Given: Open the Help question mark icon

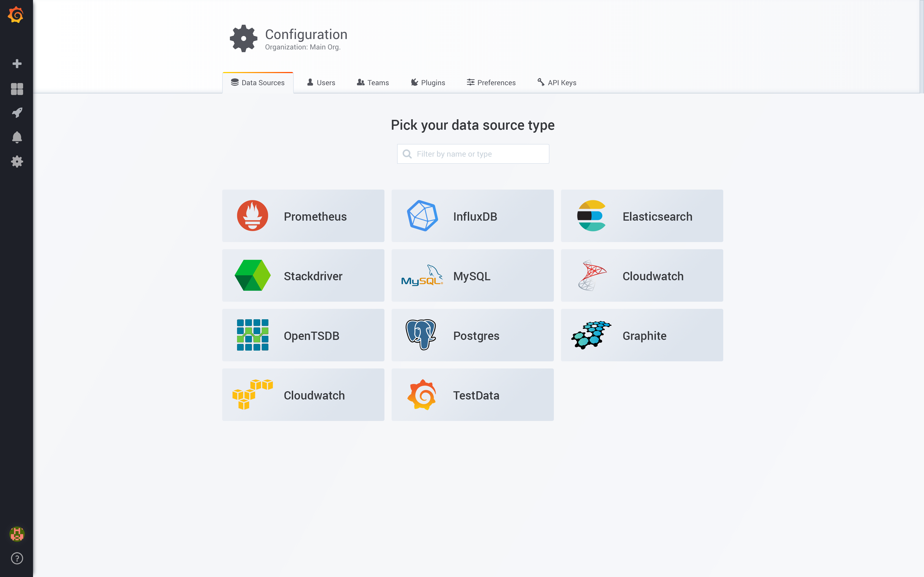Looking at the screenshot, I should tap(17, 558).
